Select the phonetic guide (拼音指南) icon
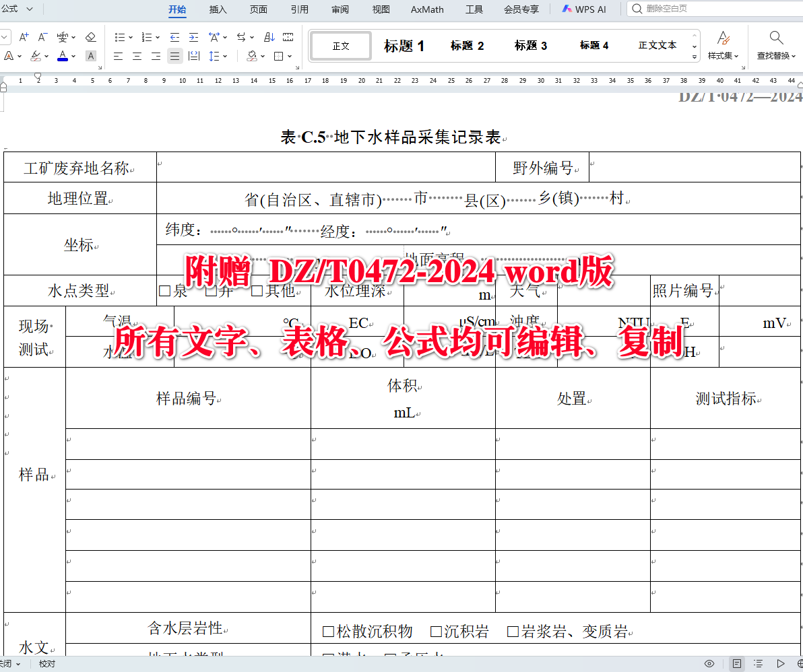Image resolution: width=803 pixels, height=672 pixels. coord(62,37)
